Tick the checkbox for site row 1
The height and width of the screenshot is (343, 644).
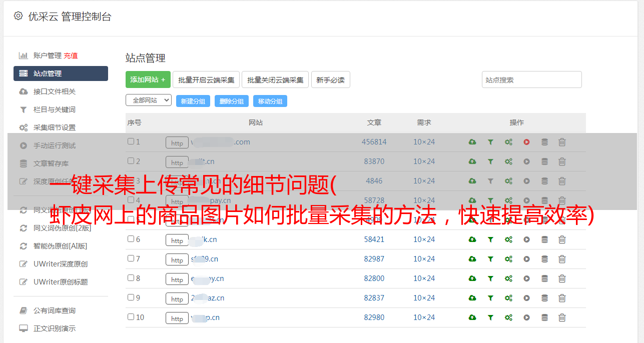pos(131,141)
